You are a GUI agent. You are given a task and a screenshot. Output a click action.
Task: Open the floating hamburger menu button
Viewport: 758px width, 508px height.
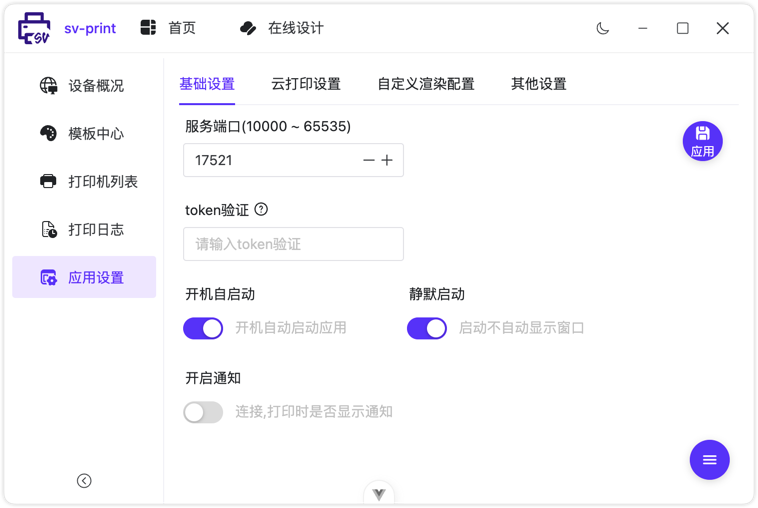709,460
